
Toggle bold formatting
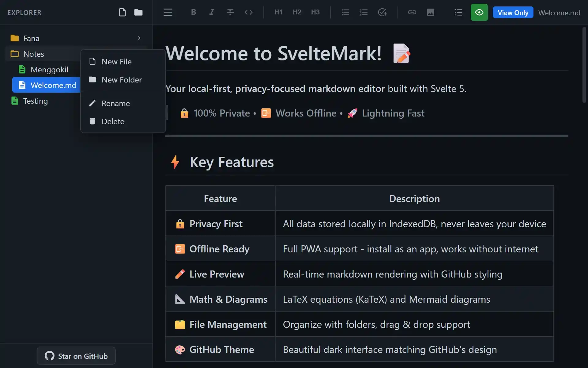coord(193,12)
